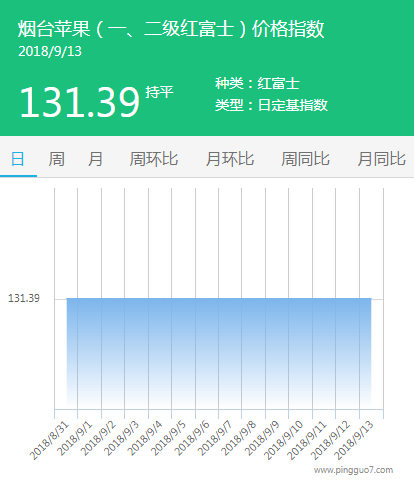Open the 周环比 tab
This screenshot has width=414, height=481.
tap(154, 159)
